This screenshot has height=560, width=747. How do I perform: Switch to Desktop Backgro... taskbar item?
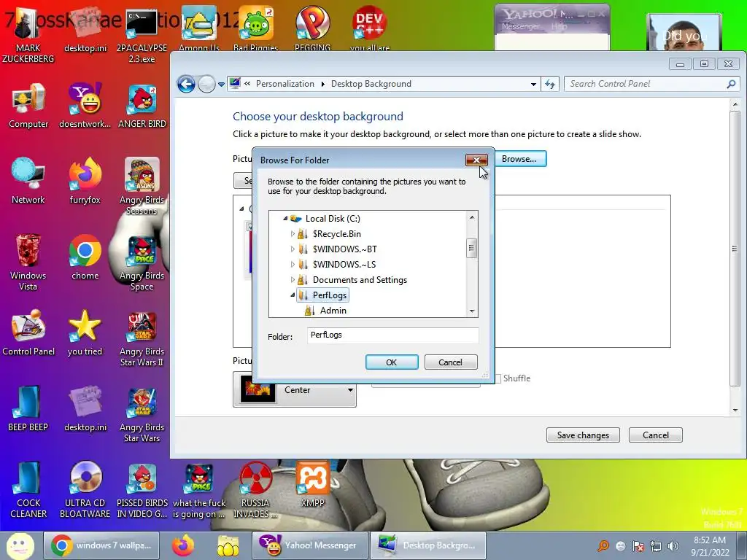point(428,545)
